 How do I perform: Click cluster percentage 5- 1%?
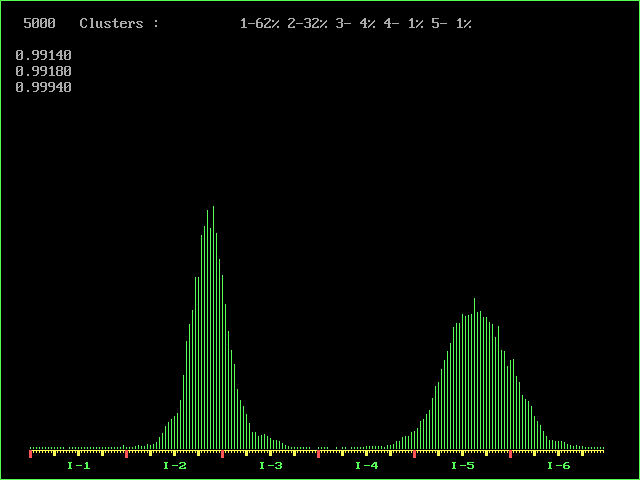click(x=451, y=24)
